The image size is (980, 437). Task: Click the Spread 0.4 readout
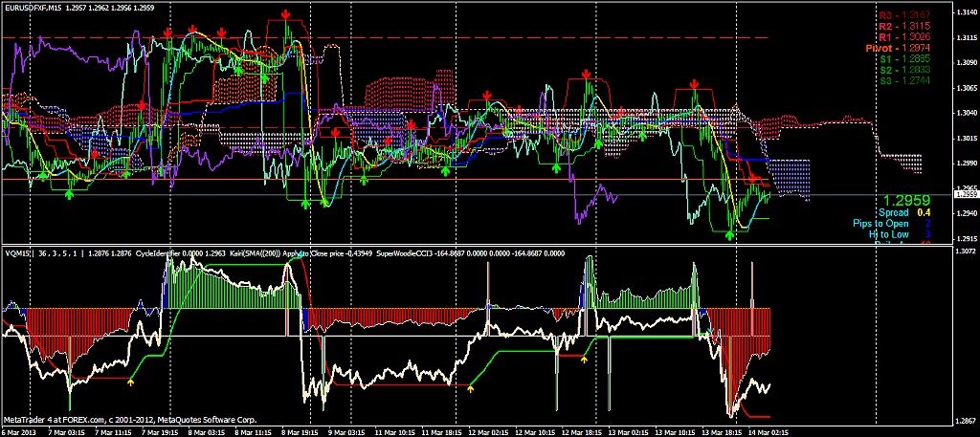903,213
